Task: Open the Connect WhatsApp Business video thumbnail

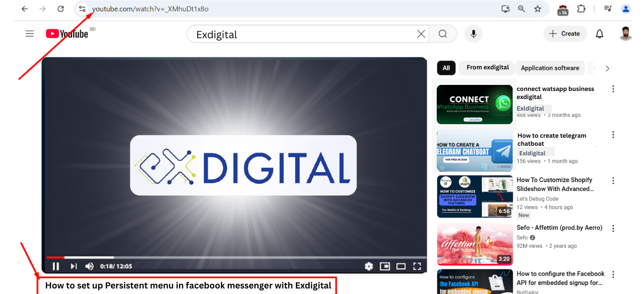Action: point(474,104)
